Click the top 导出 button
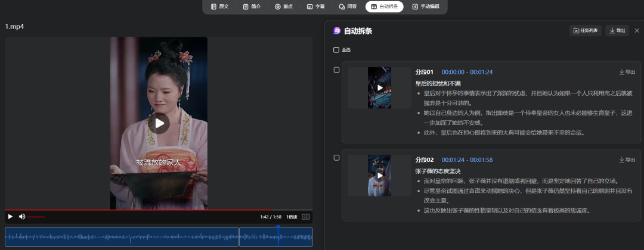 tap(617, 30)
